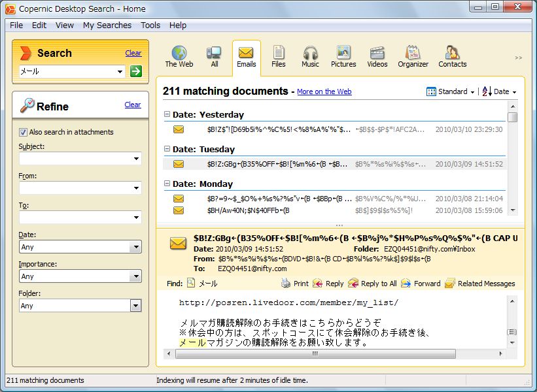Expand the To dropdown
The image size is (537, 392).
coord(136,217)
